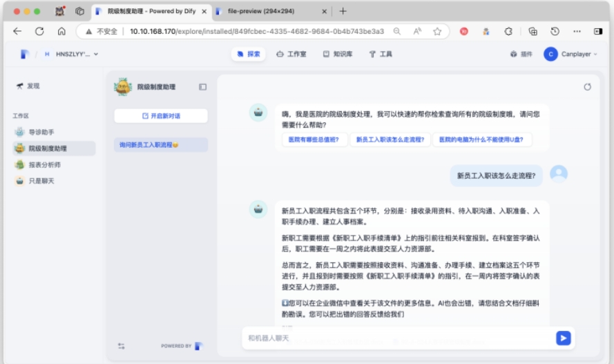Open the red extension icon in toolbar

(x=464, y=31)
